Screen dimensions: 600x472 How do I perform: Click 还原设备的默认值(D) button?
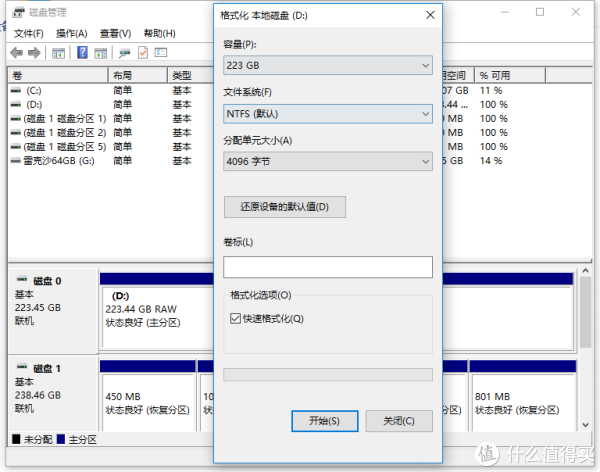pos(285,207)
